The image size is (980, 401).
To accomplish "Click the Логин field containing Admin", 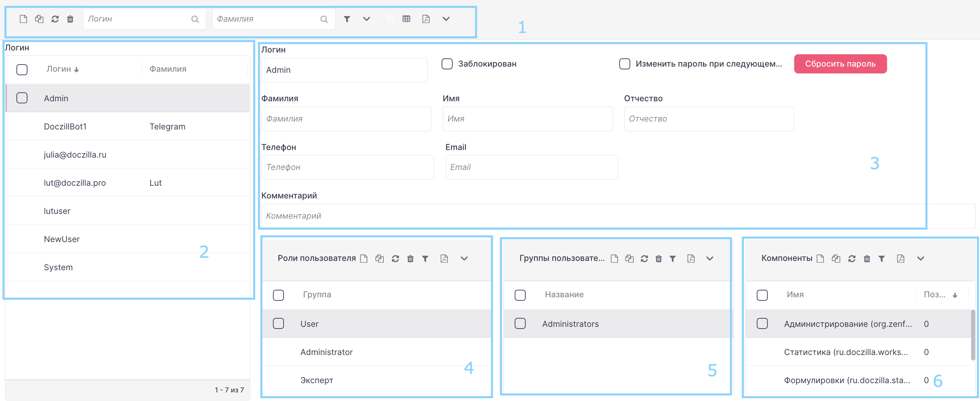I will (344, 70).
